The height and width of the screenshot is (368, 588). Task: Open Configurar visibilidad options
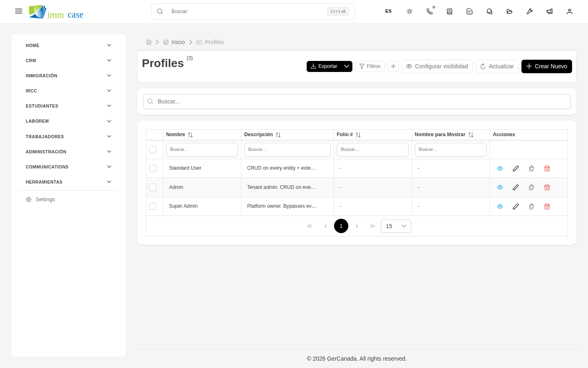(437, 66)
